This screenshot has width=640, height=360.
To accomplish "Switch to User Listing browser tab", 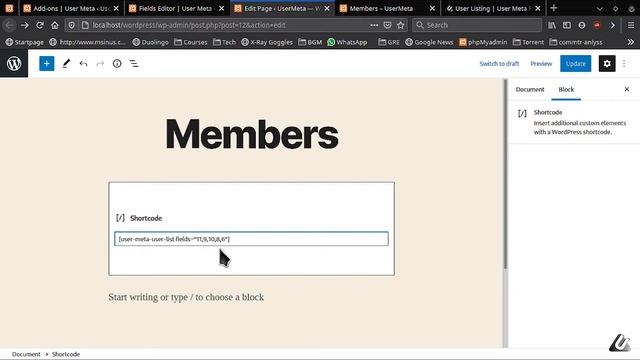I will [x=490, y=8].
